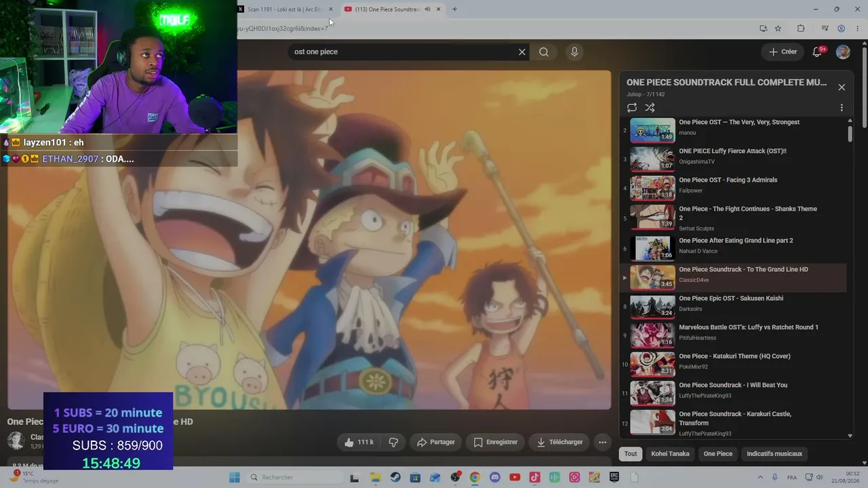
Task: Open YouTube notifications bell
Action: (x=818, y=52)
